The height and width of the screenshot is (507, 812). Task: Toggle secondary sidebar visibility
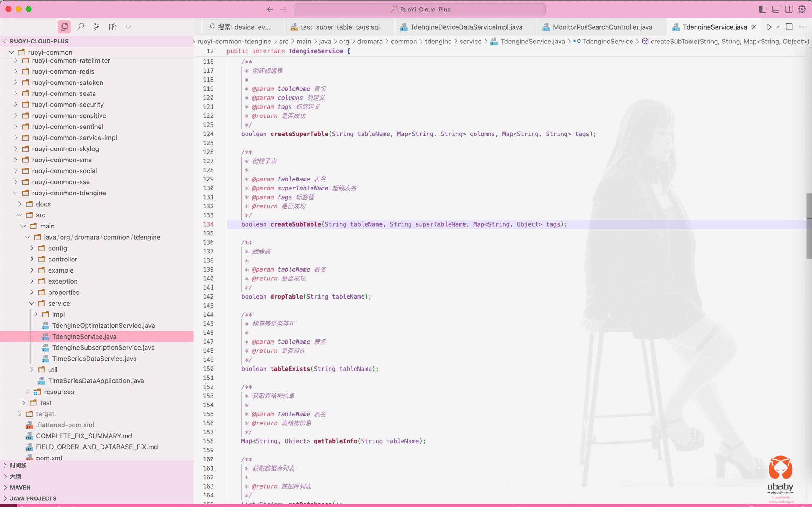(789, 10)
